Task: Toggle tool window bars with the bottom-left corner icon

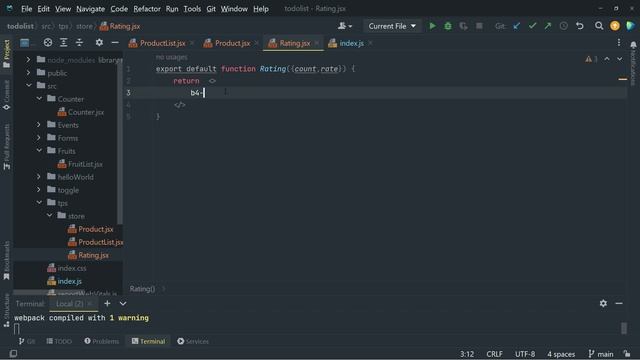Action: pyautogui.click(x=13, y=353)
